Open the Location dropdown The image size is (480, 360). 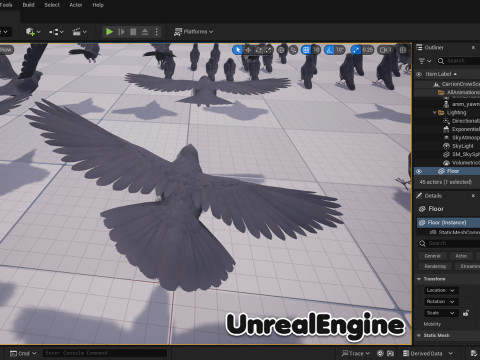[x=441, y=290]
